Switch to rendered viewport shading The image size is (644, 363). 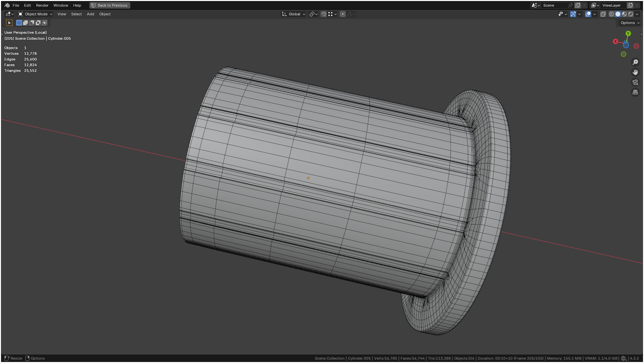[631, 14]
